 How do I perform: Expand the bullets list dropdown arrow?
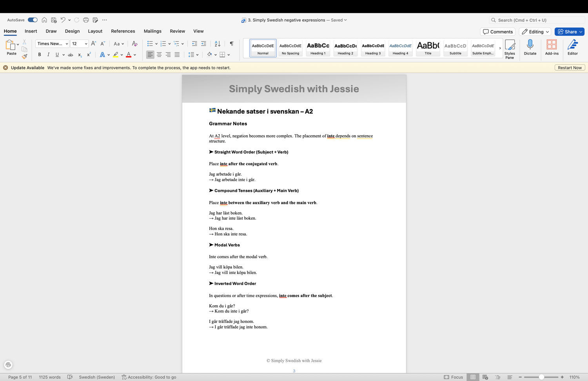[156, 44]
